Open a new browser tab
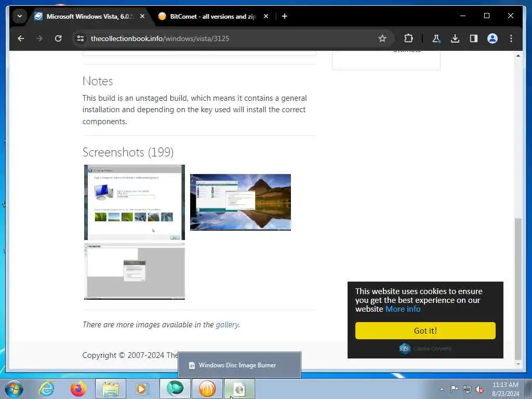Screen dimensions: 532x399 (x=285, y=16)
